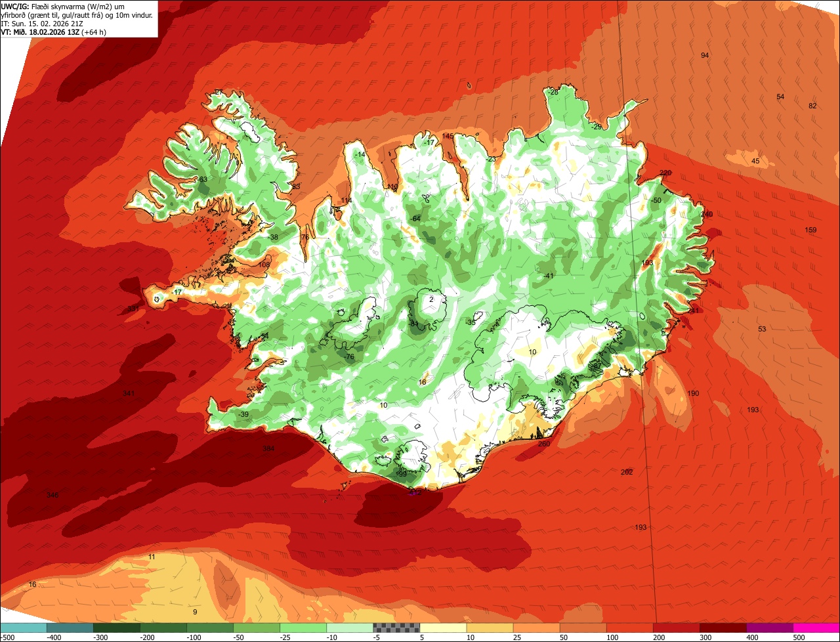Click the '-76' flux value on the map
840x642 pixels.
[x=349, y=356]
